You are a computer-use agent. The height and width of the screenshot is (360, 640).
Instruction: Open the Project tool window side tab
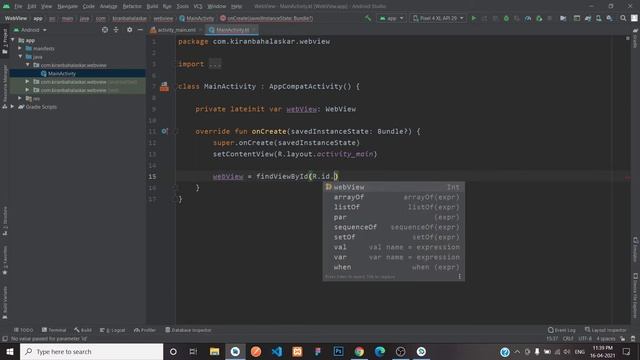tap(5, 41)
